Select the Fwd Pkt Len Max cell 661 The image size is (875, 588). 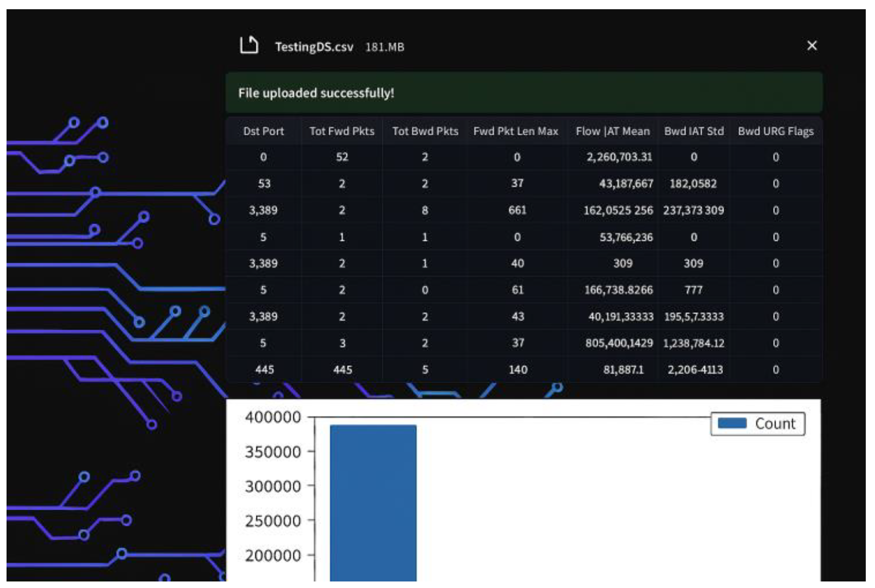[517, 210]
